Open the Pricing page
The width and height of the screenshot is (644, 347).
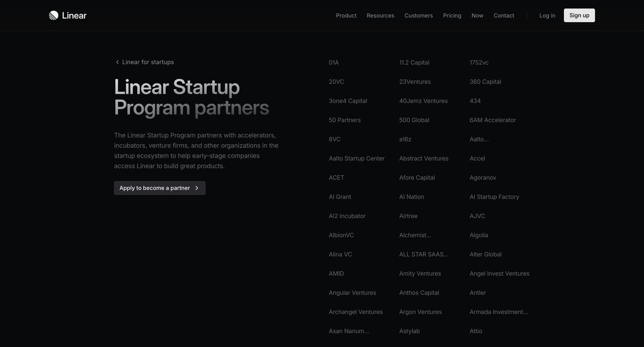452,15
